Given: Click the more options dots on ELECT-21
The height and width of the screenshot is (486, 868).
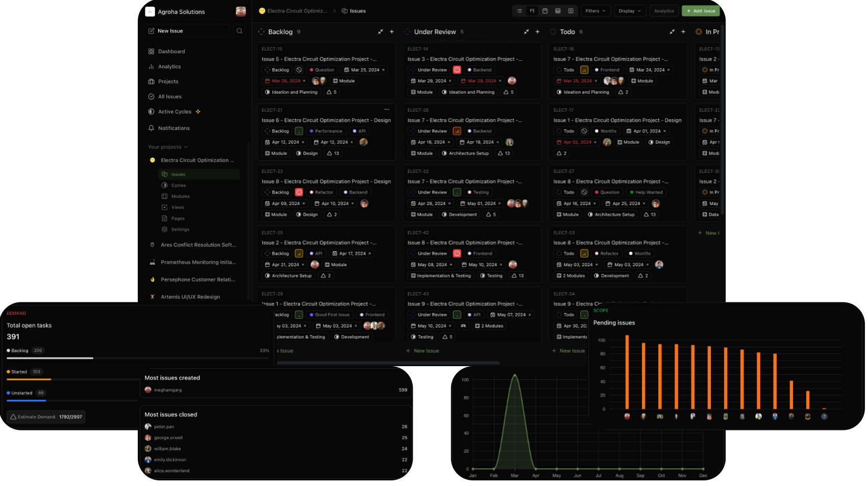Looking at the screenshot, I should [387, 110].
